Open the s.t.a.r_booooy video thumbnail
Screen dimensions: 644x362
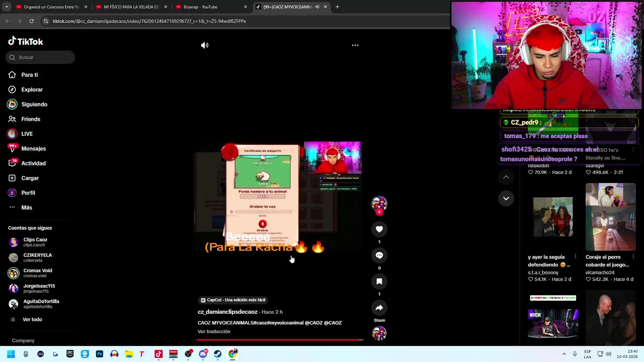553,217
